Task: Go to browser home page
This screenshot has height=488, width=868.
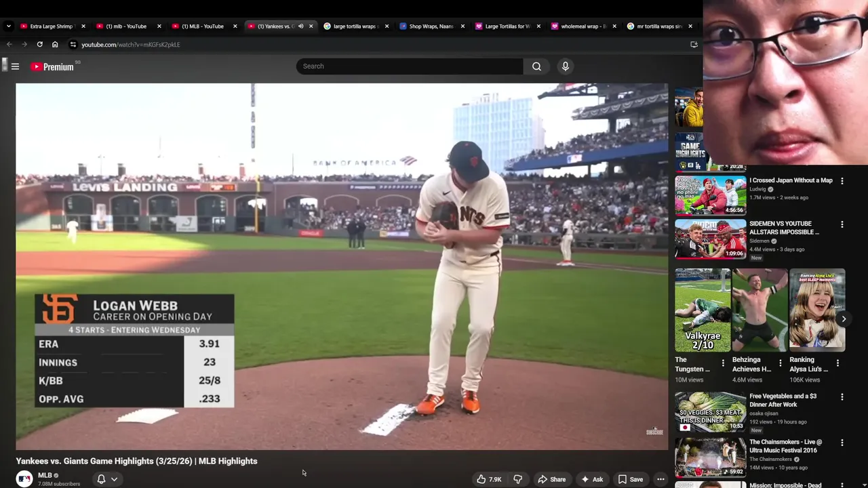Action: point(55,45)
